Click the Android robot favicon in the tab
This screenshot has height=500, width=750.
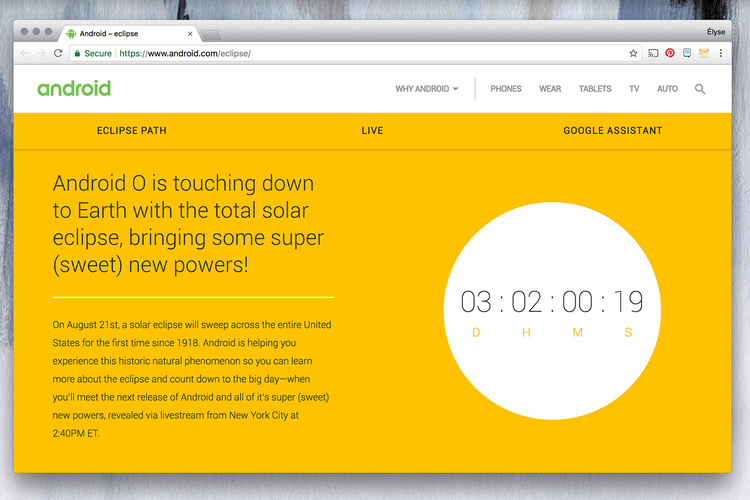click(71, 33)
